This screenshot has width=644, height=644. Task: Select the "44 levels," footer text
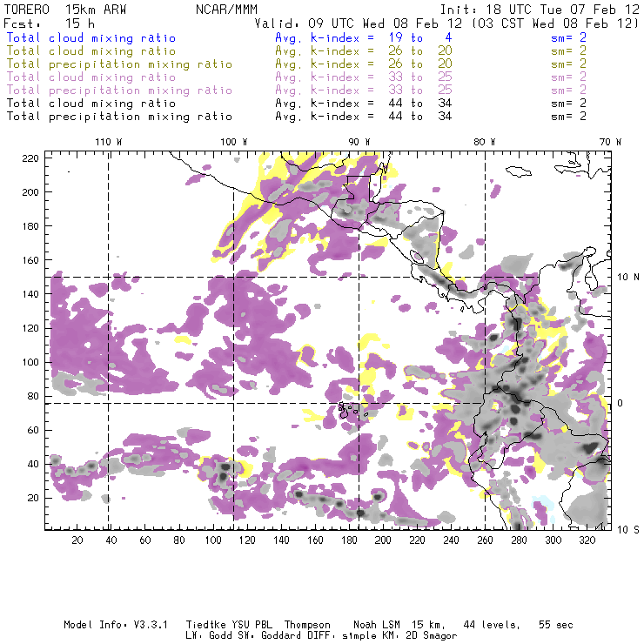(x=492, y=625)
